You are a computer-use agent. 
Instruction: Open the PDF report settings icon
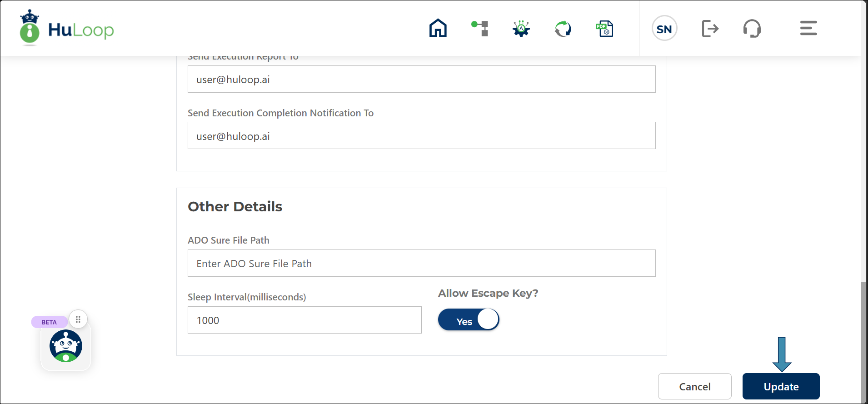(604, 29)
